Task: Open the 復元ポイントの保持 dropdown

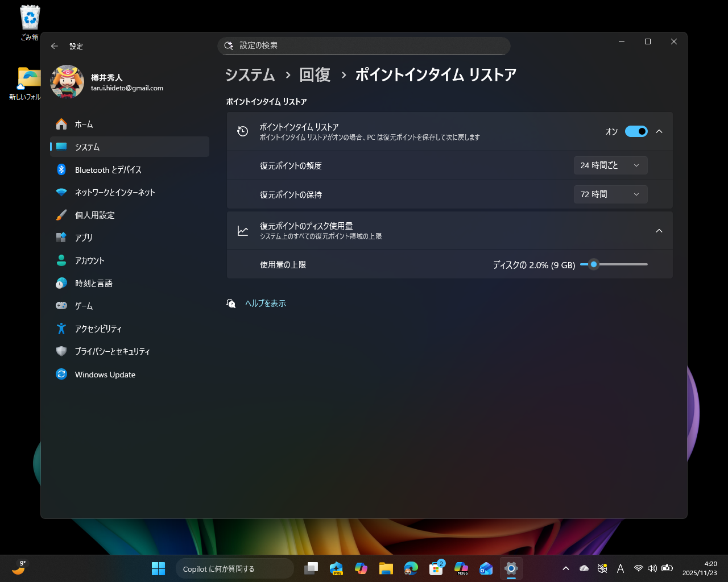Action: point(610,194)
